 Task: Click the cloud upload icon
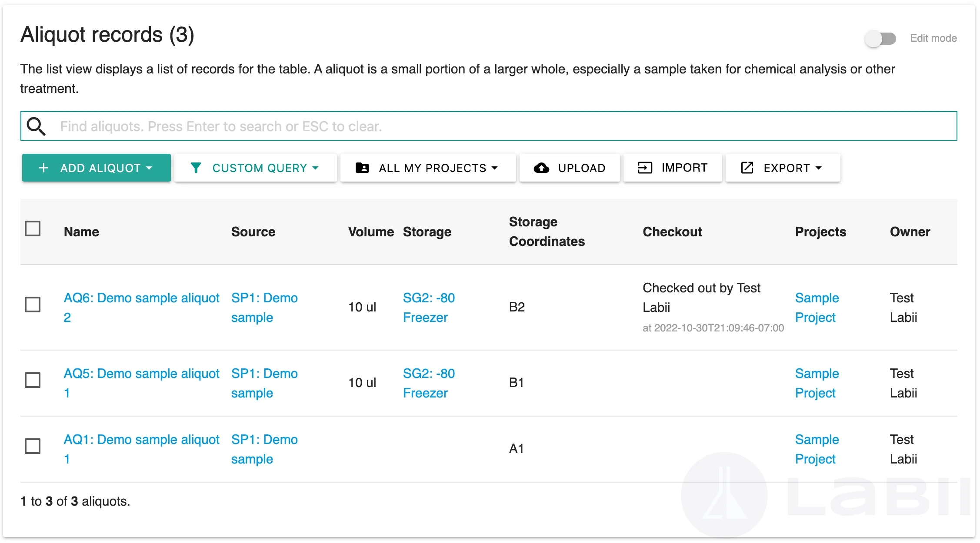point(541,168)
